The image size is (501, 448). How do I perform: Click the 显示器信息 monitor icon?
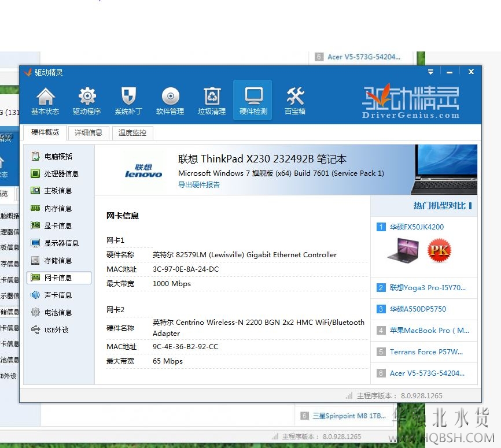[x=35, y=243]
